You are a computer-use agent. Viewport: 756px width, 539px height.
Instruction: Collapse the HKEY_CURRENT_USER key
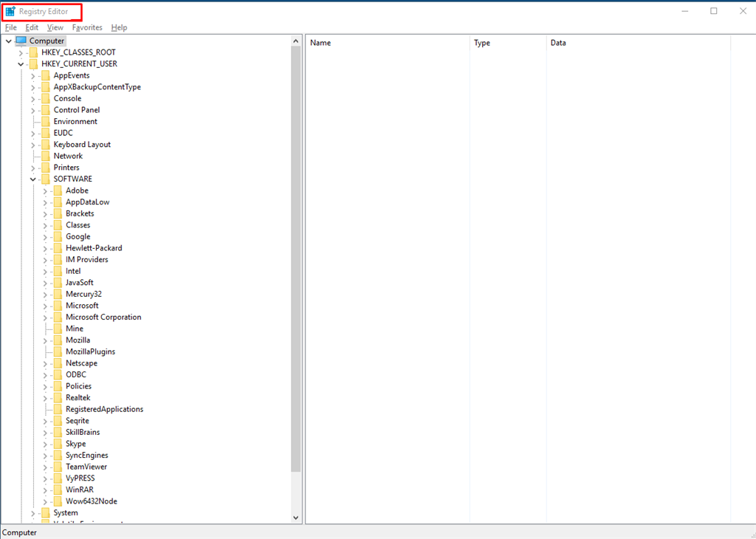click(x=21, y=64)
